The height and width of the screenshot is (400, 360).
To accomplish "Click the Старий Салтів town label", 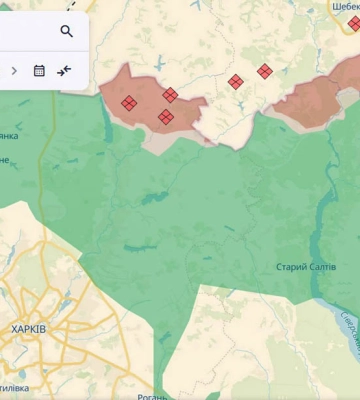I will [306, 267].
